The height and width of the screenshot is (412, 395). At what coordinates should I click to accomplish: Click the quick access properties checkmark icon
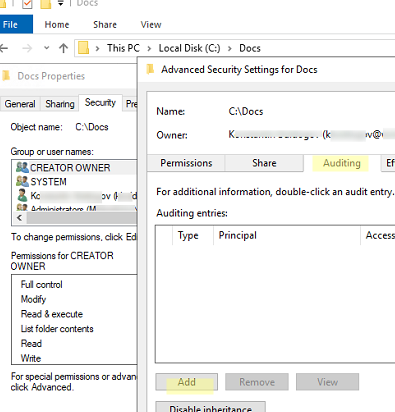click(27, 4)
